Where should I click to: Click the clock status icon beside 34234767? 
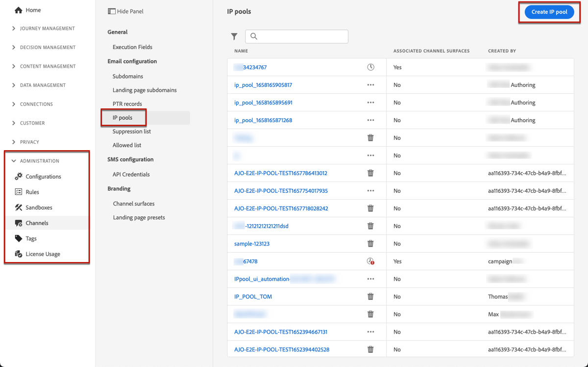[370, 67]
